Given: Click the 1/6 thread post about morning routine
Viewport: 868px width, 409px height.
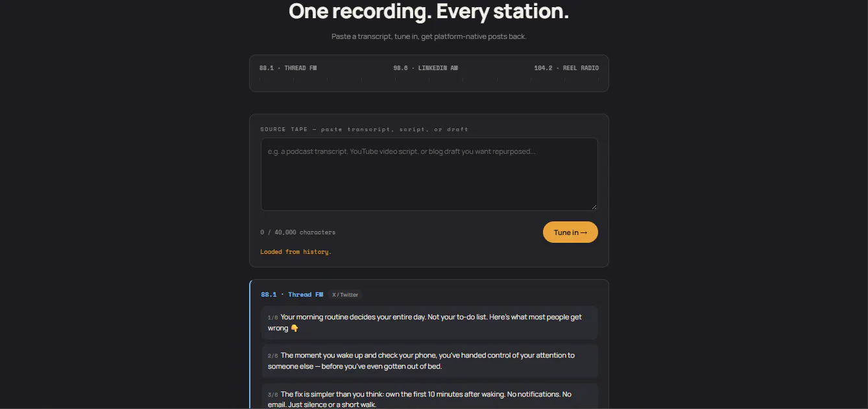Looking at the screenshot, I should (x=429, y=323).
